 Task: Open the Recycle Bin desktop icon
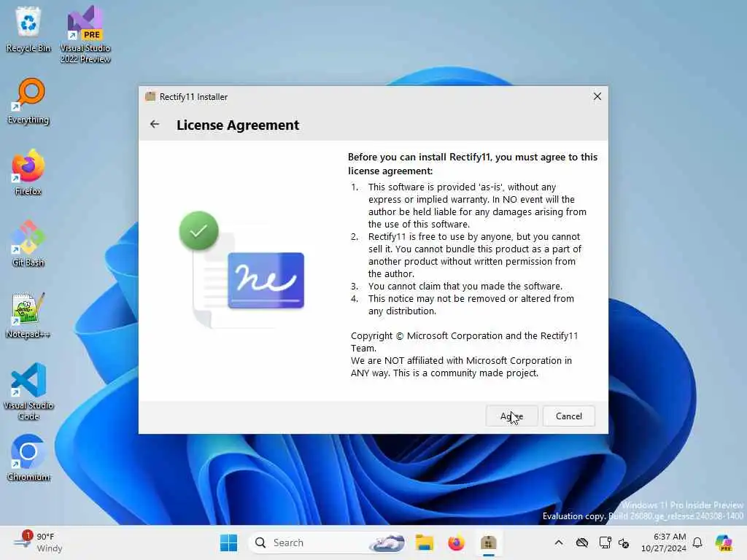[28, 29]
